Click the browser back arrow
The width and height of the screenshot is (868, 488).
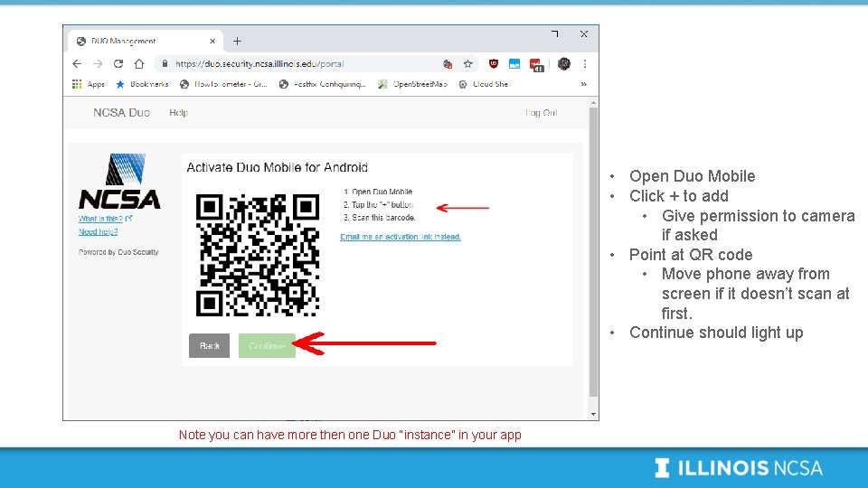pos(77,63)
